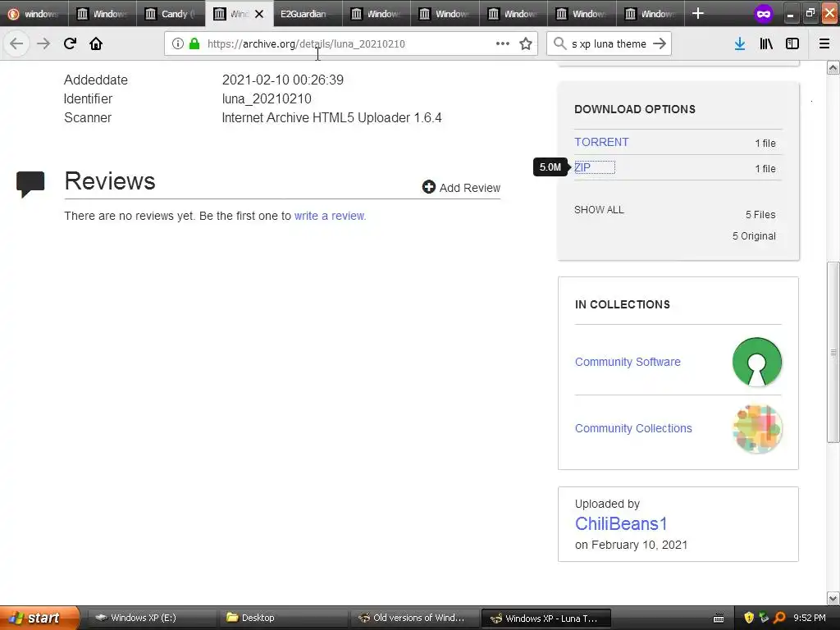The width and height of the screenshot is (840, 630).
Task: Open the browser home page icon
Action: 96,43
